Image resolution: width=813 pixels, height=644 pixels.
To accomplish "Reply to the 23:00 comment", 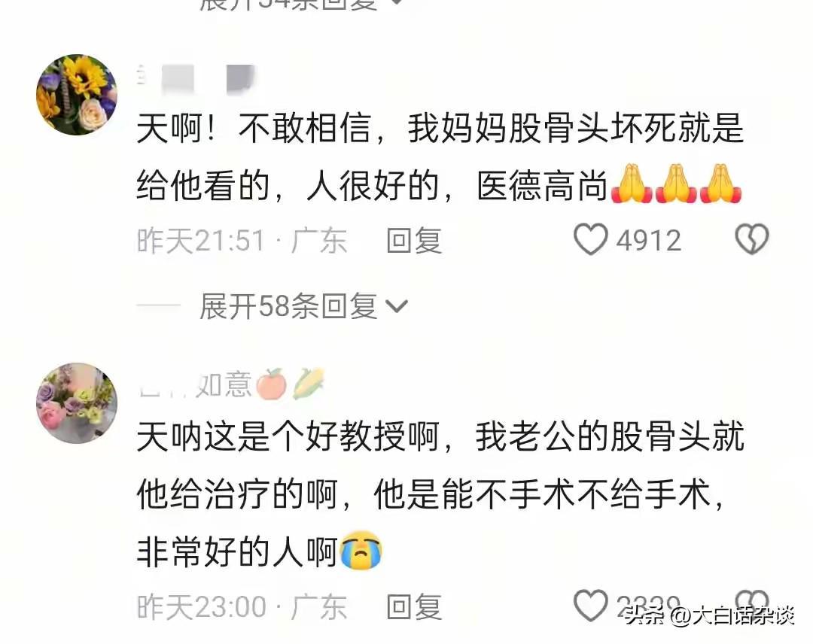I will point(414,606).
